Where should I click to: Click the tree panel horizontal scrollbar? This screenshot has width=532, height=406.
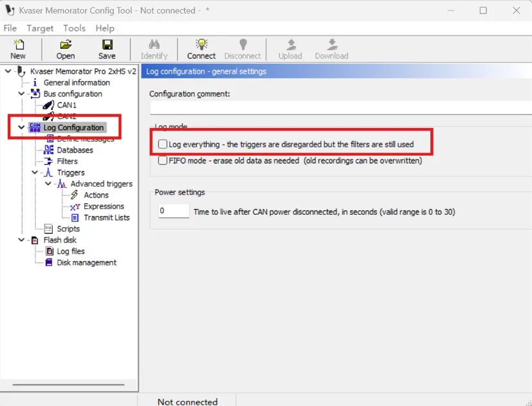point(69,385)
